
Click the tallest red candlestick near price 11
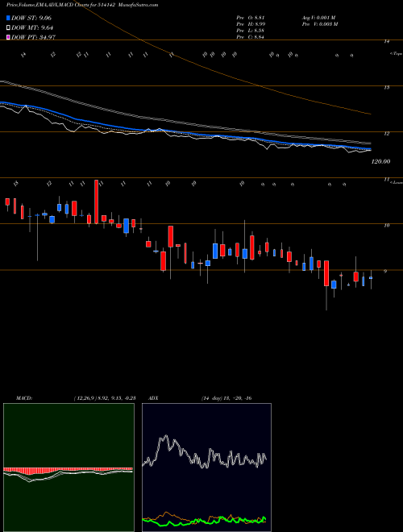click(97, 202)
